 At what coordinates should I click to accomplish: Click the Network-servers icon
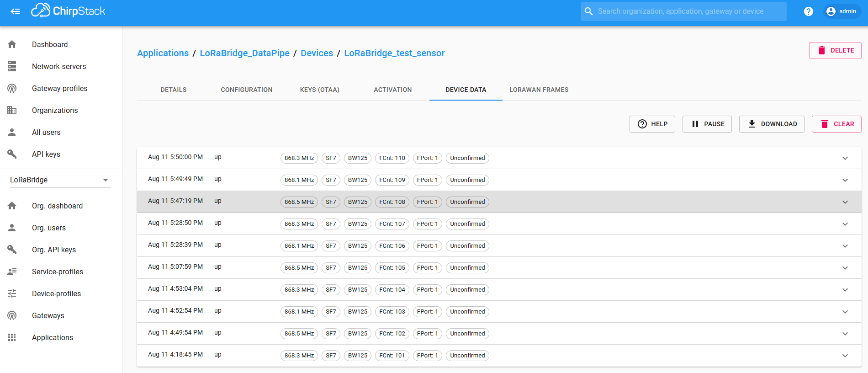click(x=12, y=66)
